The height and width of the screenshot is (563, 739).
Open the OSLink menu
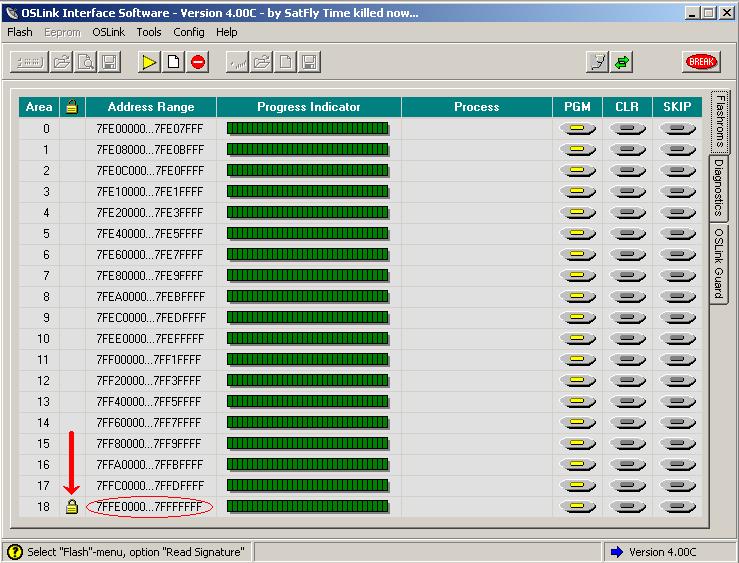(x=108, y=32)
